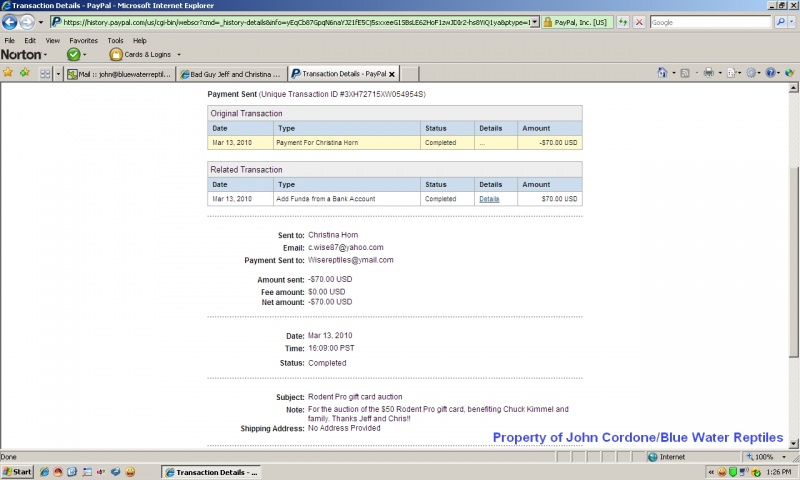The width and height of the screenshot is (800, 480).
Task: Click the RSS feeds toolbar icon
Action: coord(685,73)
